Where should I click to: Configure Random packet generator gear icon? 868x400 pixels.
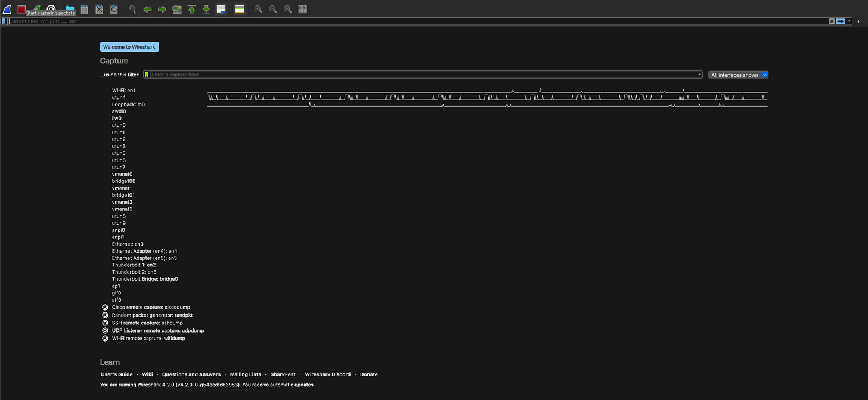[105, 315]
